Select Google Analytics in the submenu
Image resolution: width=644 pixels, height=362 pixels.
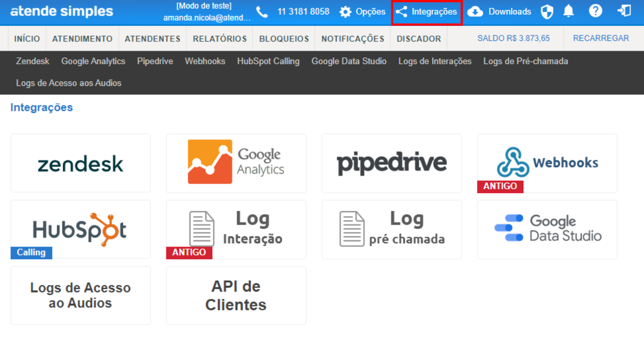point(93,61)
